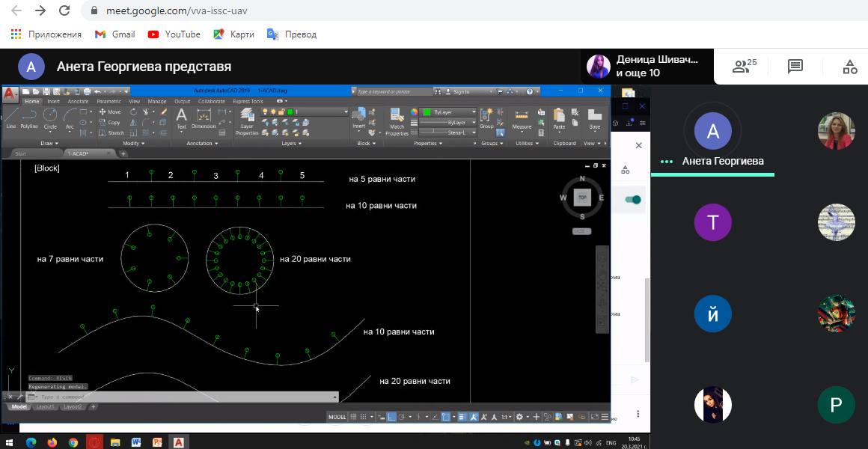Choose the Move tool in Modify
This screenshot has width=868, height=449.
pyautogui.click(x=109, y=112)
